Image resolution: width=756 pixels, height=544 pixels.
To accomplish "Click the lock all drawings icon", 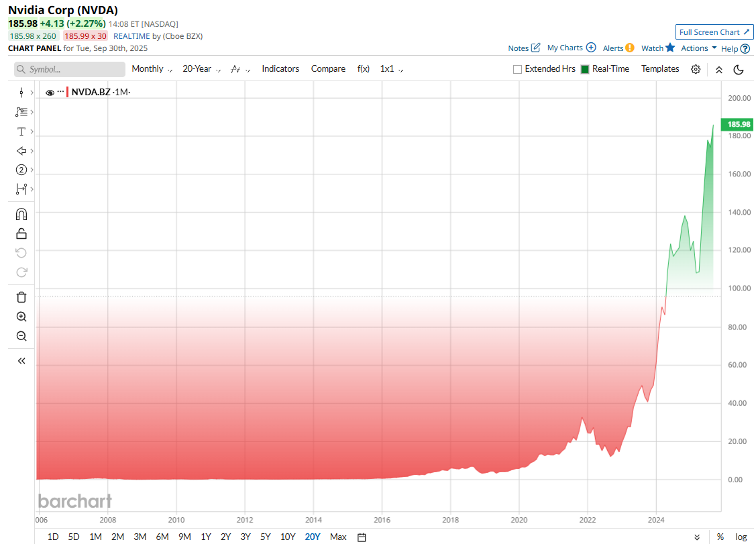I will [21, 233].
